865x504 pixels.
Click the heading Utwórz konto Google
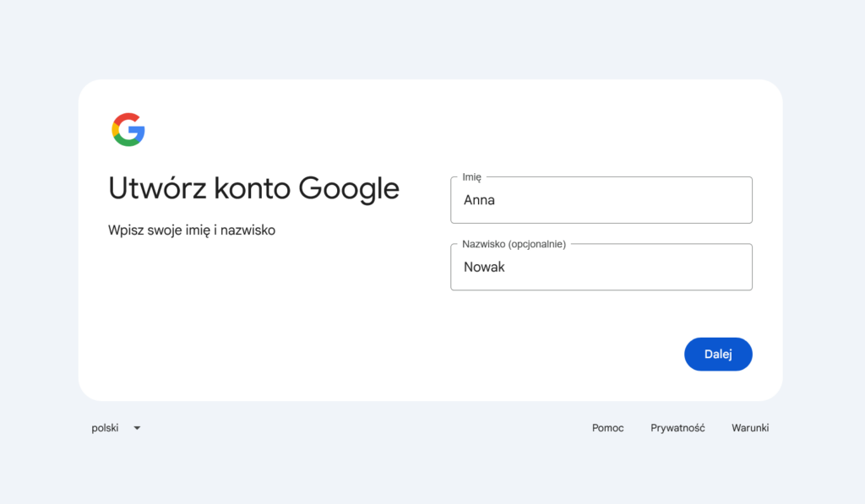253,188
